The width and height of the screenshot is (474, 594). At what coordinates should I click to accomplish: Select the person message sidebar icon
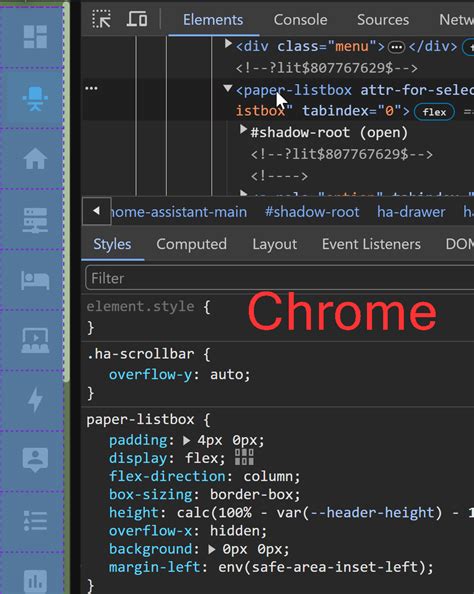(35, 460)
